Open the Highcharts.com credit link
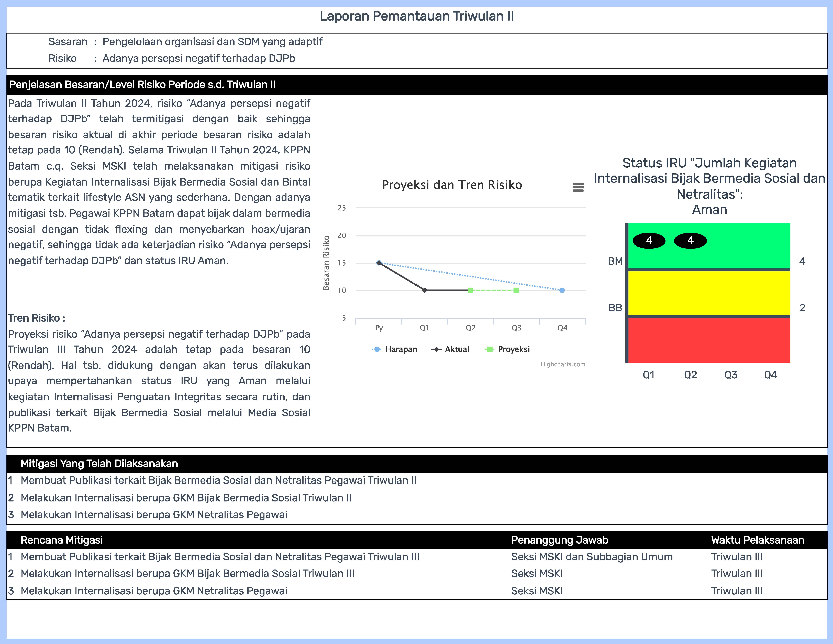This screenshot has height=644, width=833. tap(563, 364)
